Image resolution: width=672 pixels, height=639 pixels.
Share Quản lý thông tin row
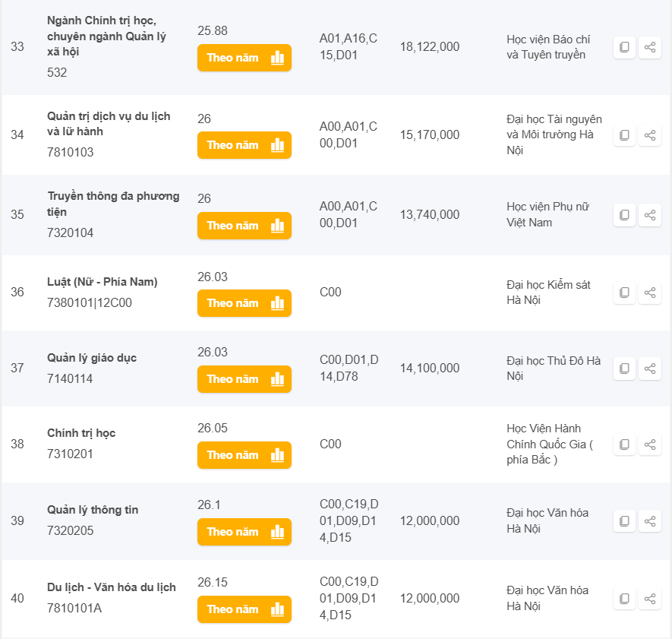[650, 521]
